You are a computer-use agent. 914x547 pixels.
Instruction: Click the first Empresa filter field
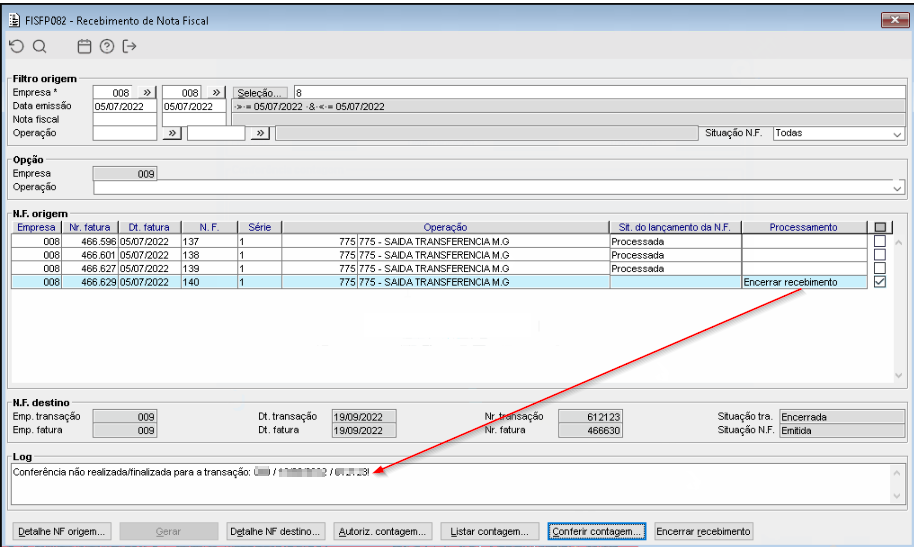[115, 93]
